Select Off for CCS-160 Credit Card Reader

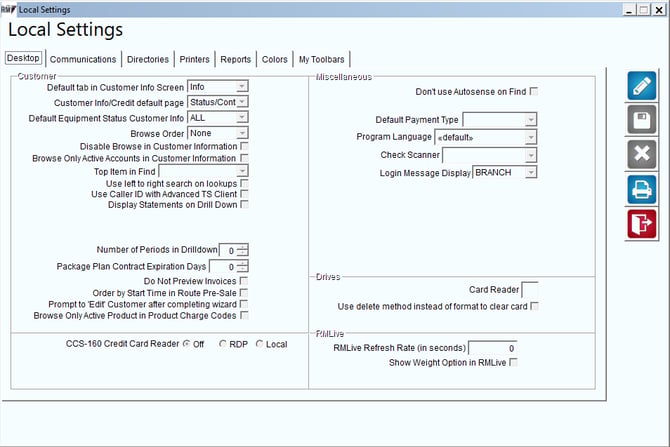point(187,344)
